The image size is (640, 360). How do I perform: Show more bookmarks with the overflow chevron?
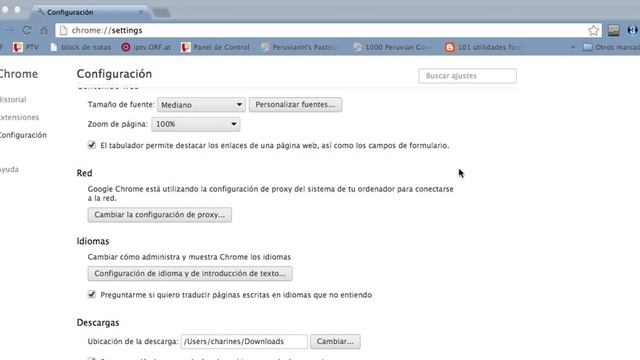573,47
